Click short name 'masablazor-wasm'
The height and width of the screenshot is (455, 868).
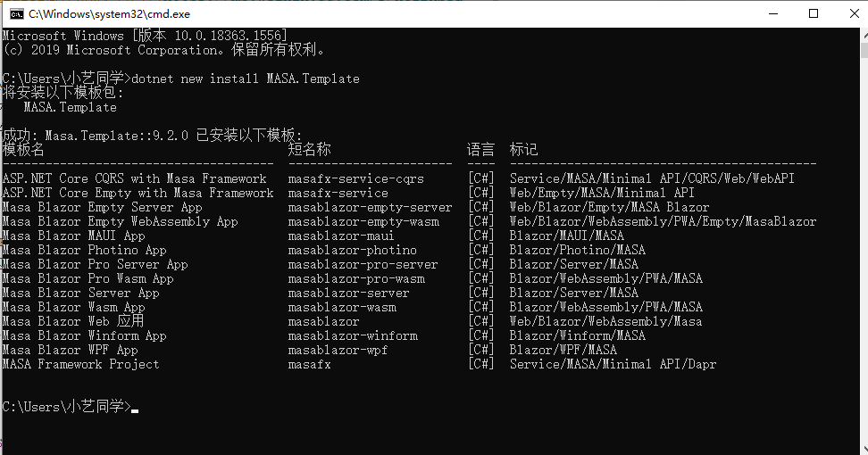coord(342,308)
